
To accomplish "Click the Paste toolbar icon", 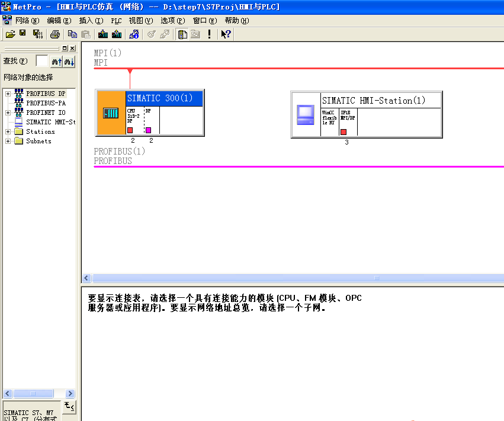I will pos(85,34).
